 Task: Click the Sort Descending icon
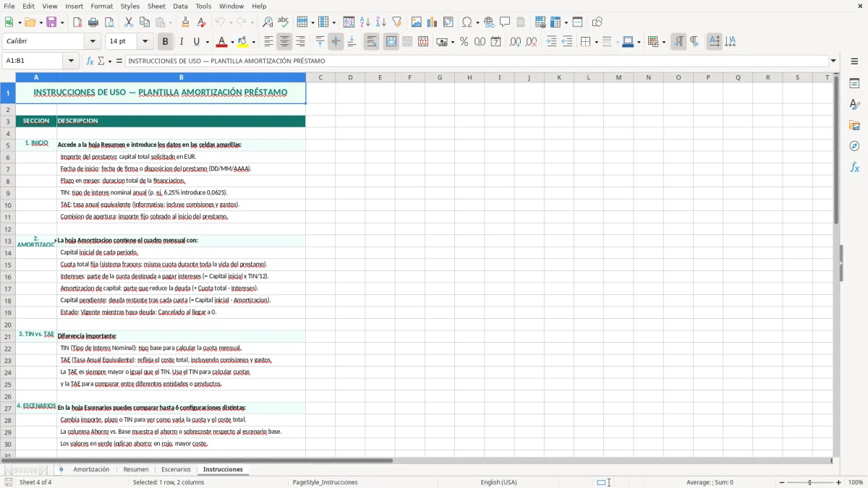(381, 22)
